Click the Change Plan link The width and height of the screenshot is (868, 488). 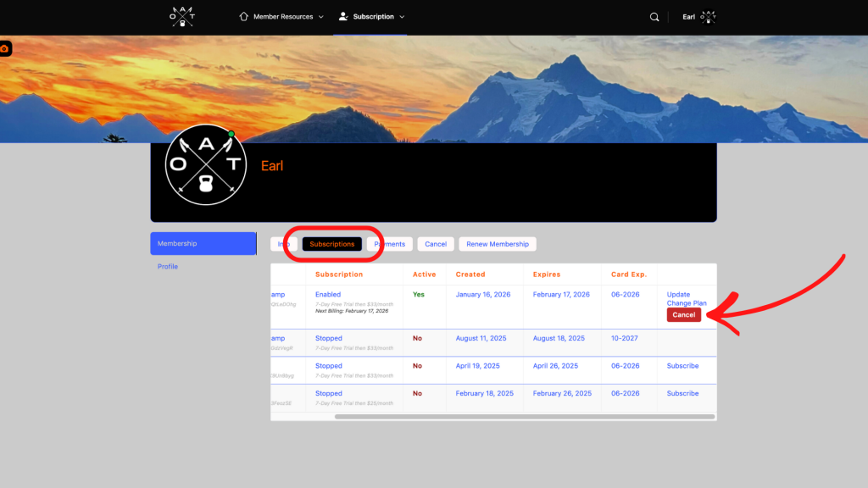pyautogui.click(x=687, y=303)
